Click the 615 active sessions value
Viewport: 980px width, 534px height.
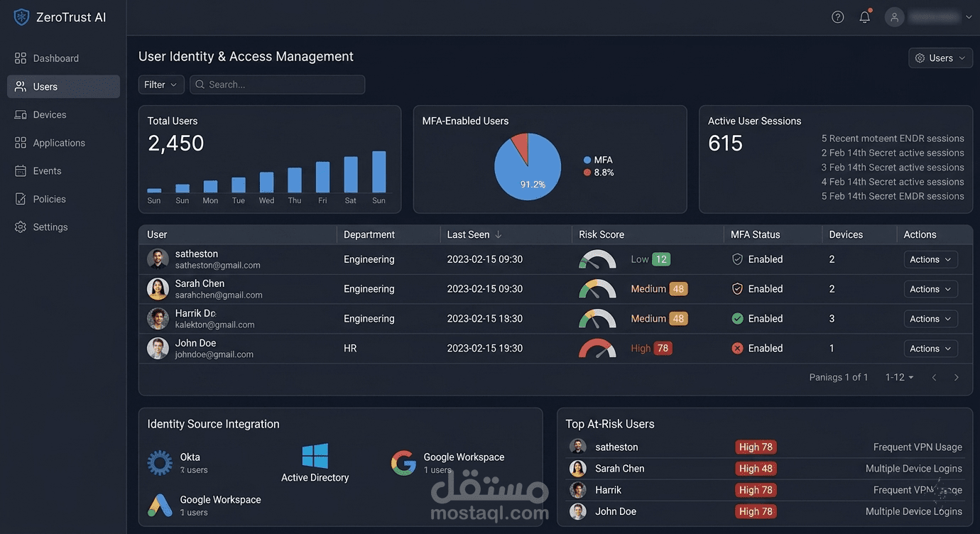coord(726,143)
